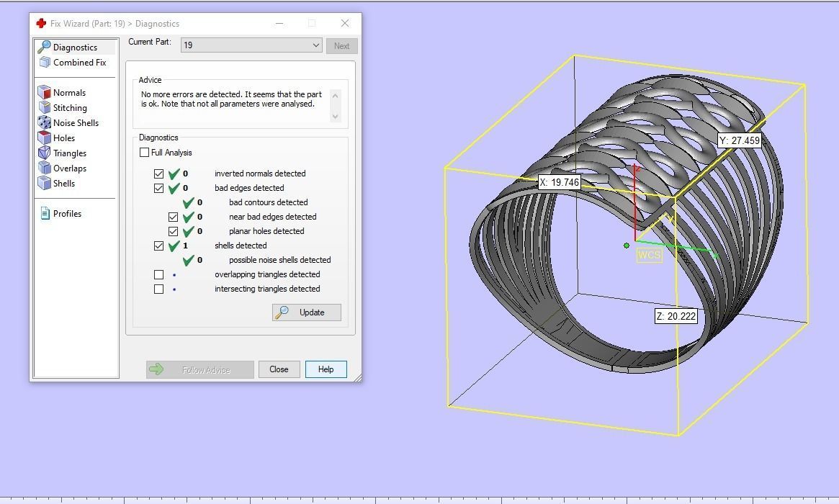Image resolution: width=839 pixels, height=504 pixels.
Task: Select the Combined Fix icon
Action: point(45,63)
